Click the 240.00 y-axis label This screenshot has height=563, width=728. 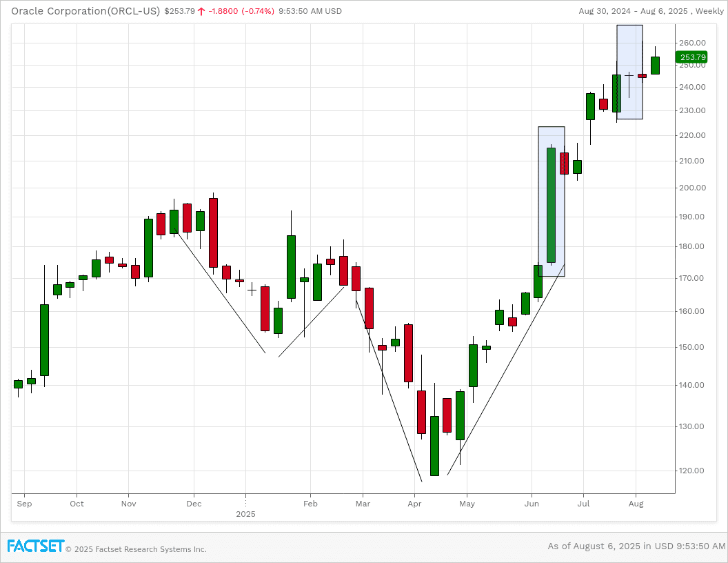click(692, 88)
